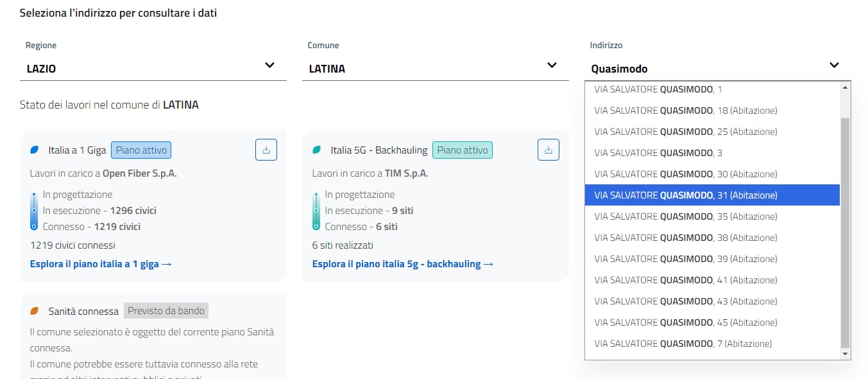Follow Esplora il piano Italia 5G backhauling link
The height and width of the screenshot is (379, 868).
402,264
